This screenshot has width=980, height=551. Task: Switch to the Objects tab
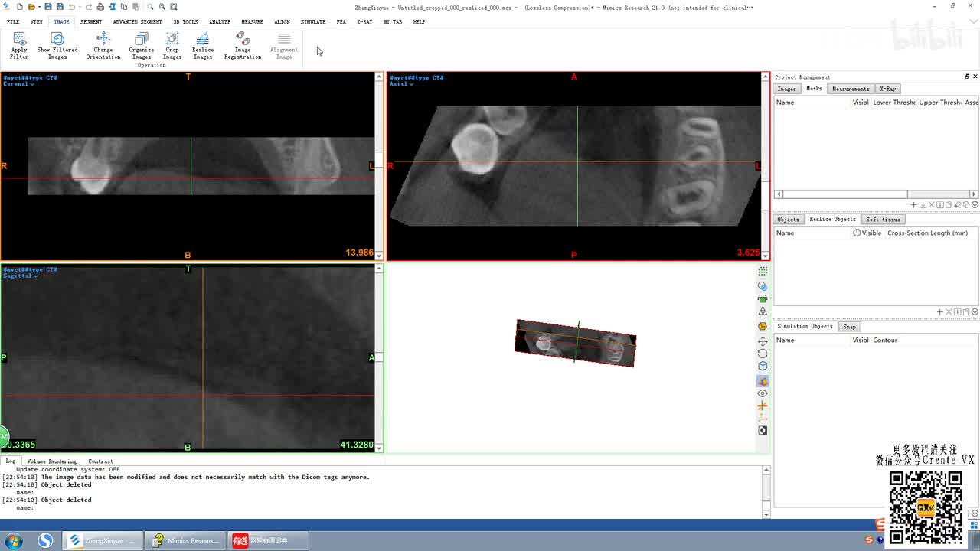[x=788, y=220]
